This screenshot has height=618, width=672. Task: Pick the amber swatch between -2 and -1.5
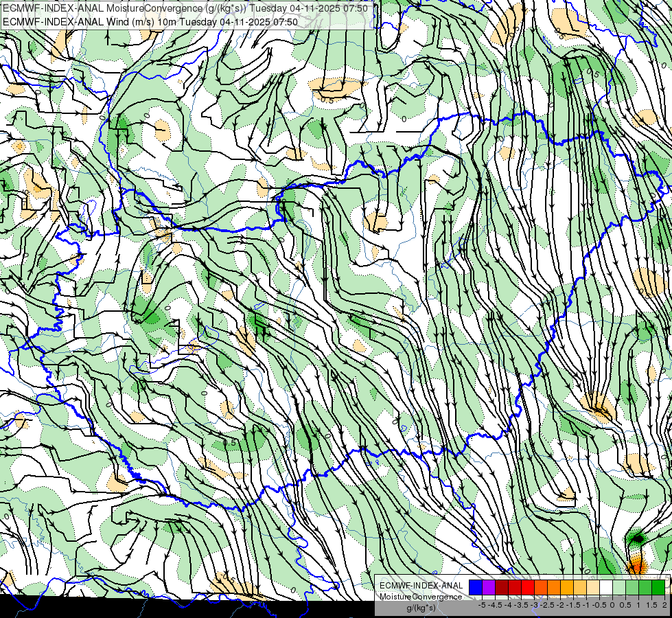(x=567, y=587)
